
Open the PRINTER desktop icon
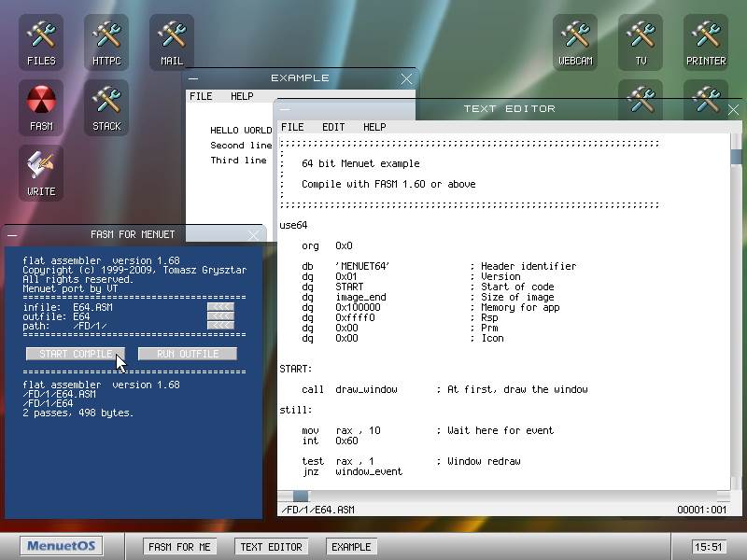coord(706,42)
